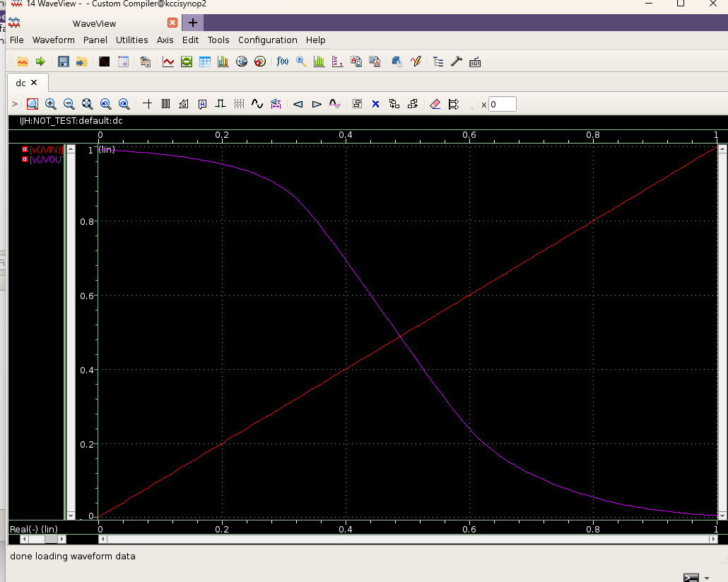The width and height of the screenshot is (728, 582).
Task: Open the Waveform menu
Action: 54,40
